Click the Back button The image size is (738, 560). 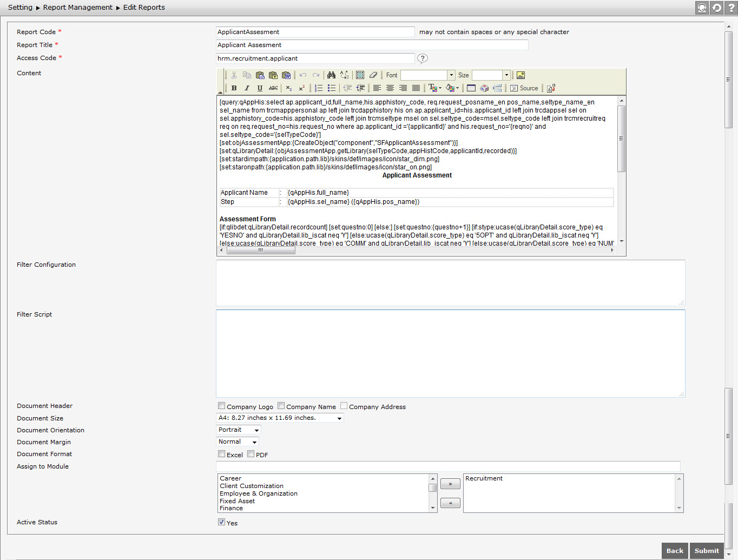coord(674,551)
